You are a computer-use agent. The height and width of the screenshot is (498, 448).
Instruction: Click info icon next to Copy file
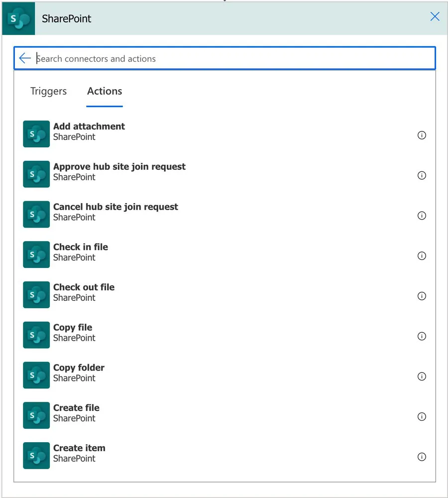click(x=422, y=336)
